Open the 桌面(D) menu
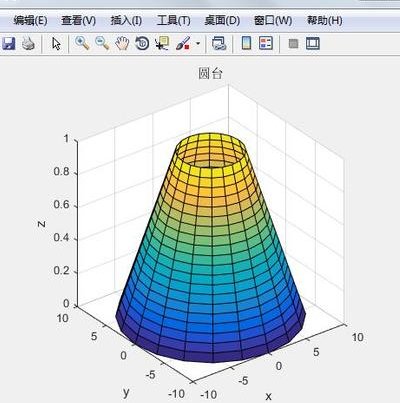The width and height of the screenshot is (400, 403). pos(222,21)
